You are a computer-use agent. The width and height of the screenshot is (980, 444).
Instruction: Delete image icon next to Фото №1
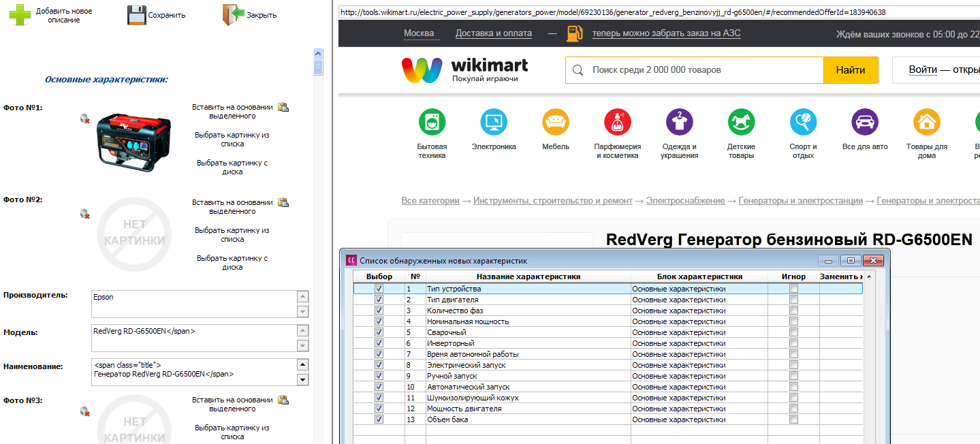pos(85,118)
